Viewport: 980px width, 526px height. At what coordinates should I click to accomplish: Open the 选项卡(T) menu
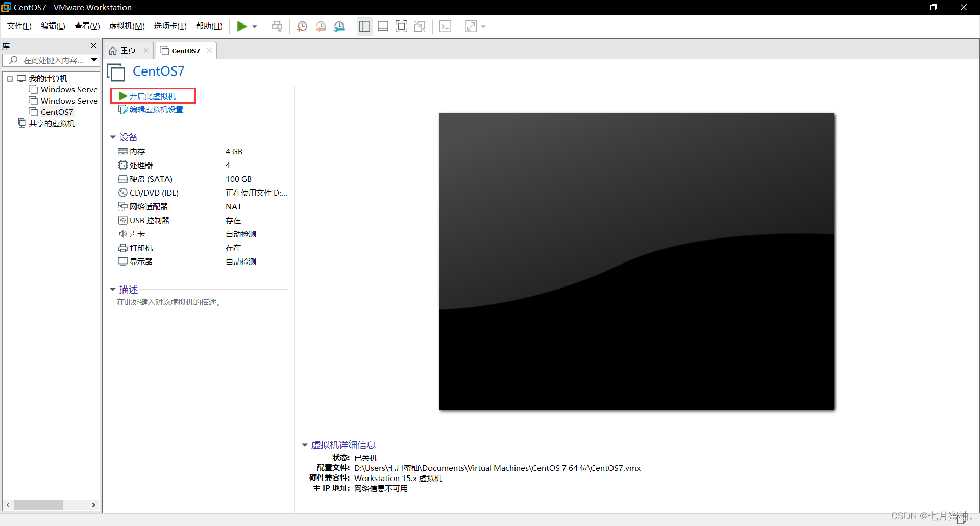(x=170, y=26)
